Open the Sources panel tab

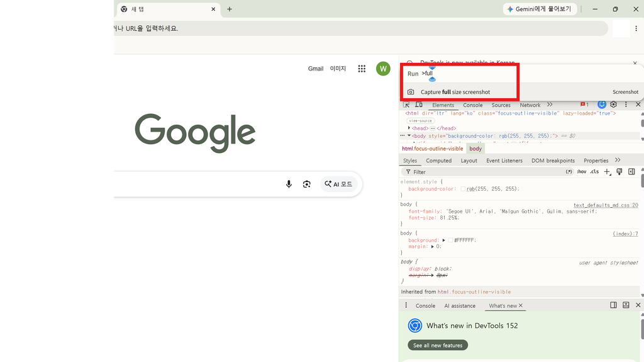[501, 105]
